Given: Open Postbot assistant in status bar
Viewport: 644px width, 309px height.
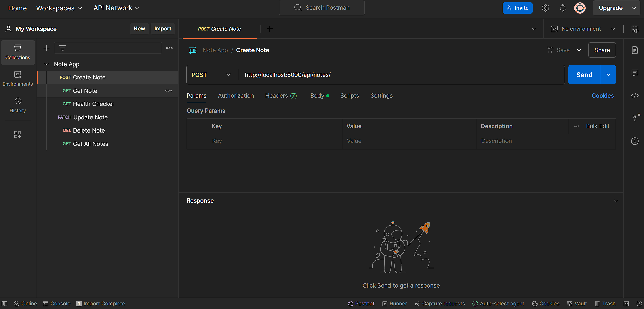Looking at the screenshot, I should coord(361,304).
